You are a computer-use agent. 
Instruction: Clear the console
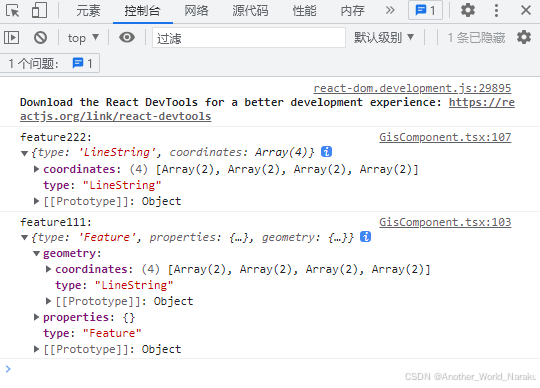click(40, 37)
